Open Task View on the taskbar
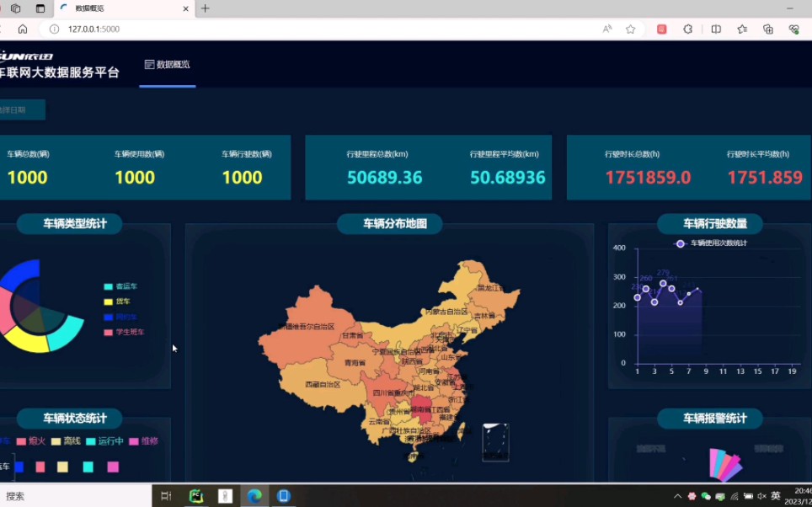This screenshot has width=812, height=507. [x=166, y=496]
